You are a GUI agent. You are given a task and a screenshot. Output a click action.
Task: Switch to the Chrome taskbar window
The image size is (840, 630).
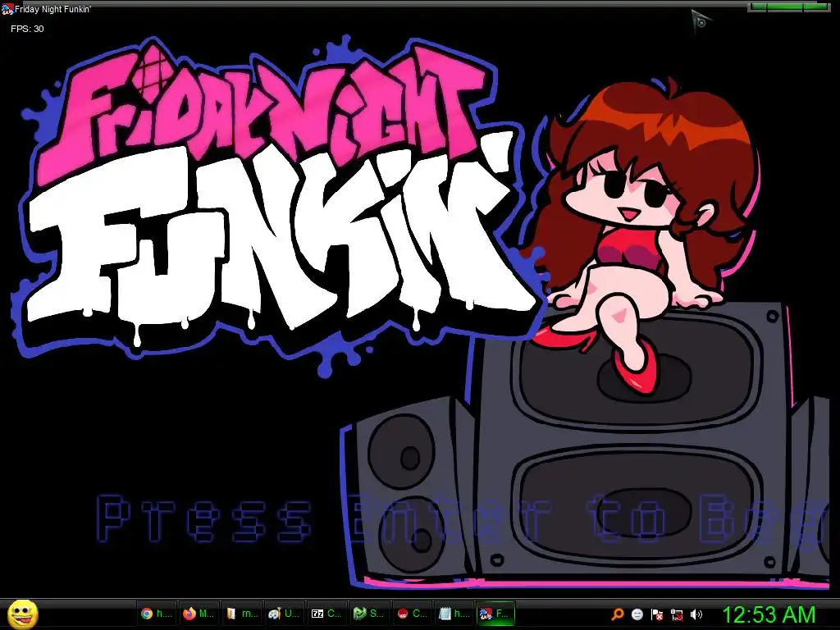point(157,614)
